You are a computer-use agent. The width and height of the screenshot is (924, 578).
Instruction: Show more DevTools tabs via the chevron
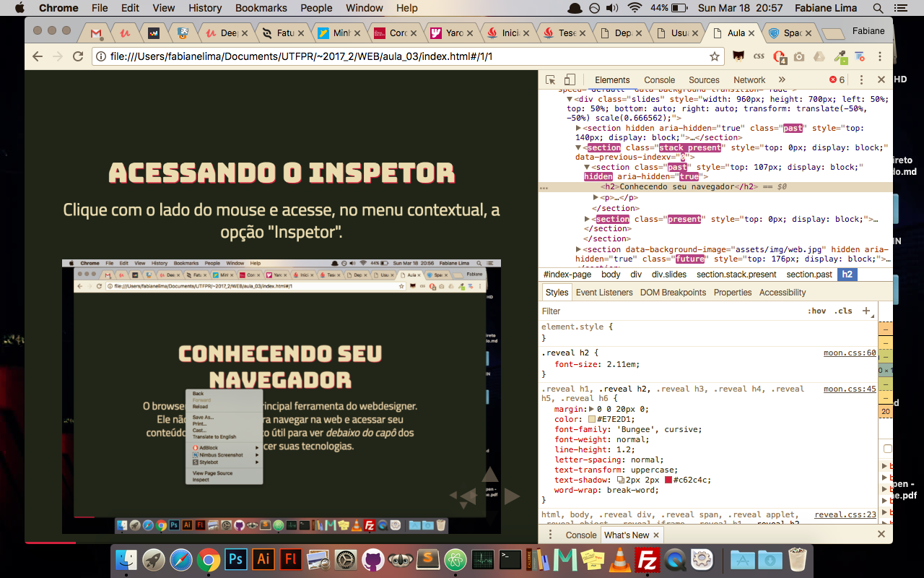[781, 80]
